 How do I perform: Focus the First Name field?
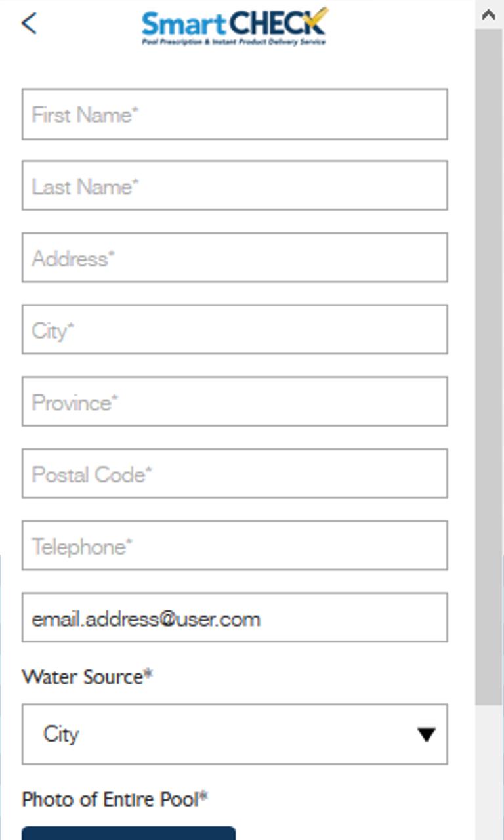click(234, 115)
